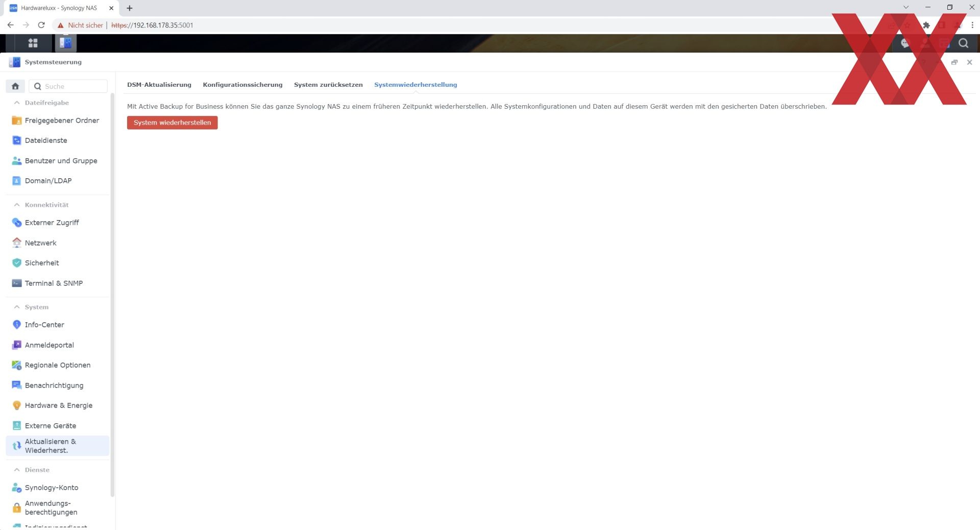Close the Systemsteuerung window
Image resolution: width=980 pixels, height=530 pixels.
pos(969,62)
